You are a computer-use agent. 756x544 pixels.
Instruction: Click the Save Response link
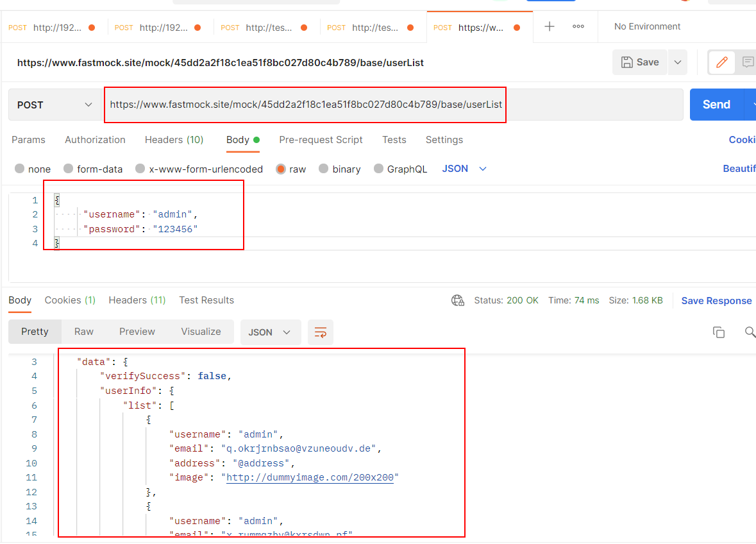716,301
